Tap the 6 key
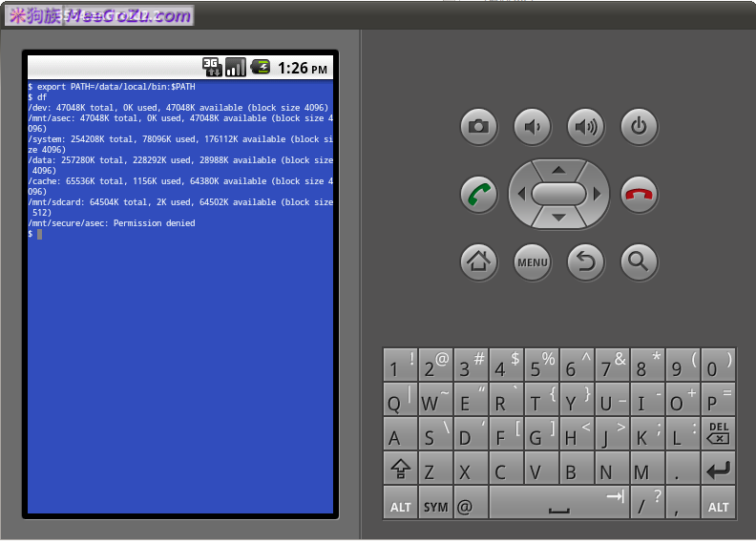The width and height of the screenshot is (756, 544). [577, 365]
